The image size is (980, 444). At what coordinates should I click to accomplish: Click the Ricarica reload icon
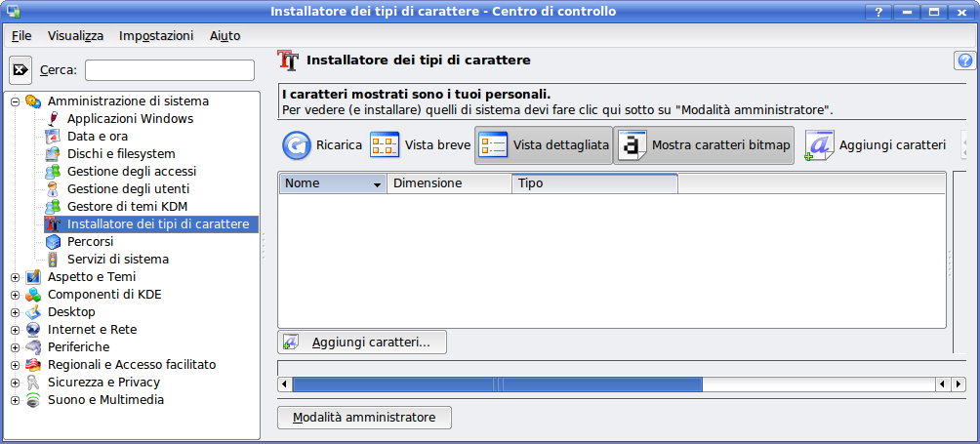click(296, 145)
